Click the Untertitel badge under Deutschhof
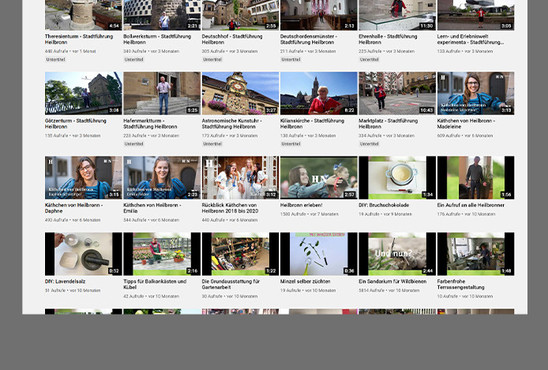Viewport: 548px width, 370px height. tap(212, 59)
